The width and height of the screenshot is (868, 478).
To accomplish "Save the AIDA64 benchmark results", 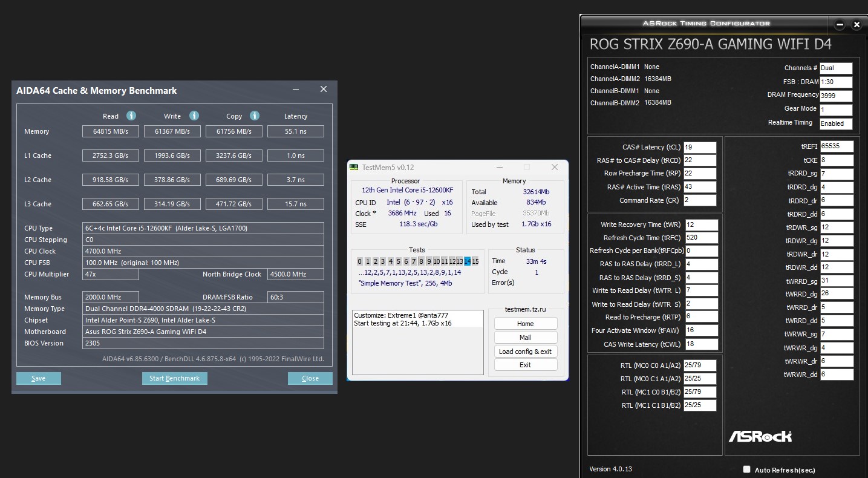I will 39,378.
